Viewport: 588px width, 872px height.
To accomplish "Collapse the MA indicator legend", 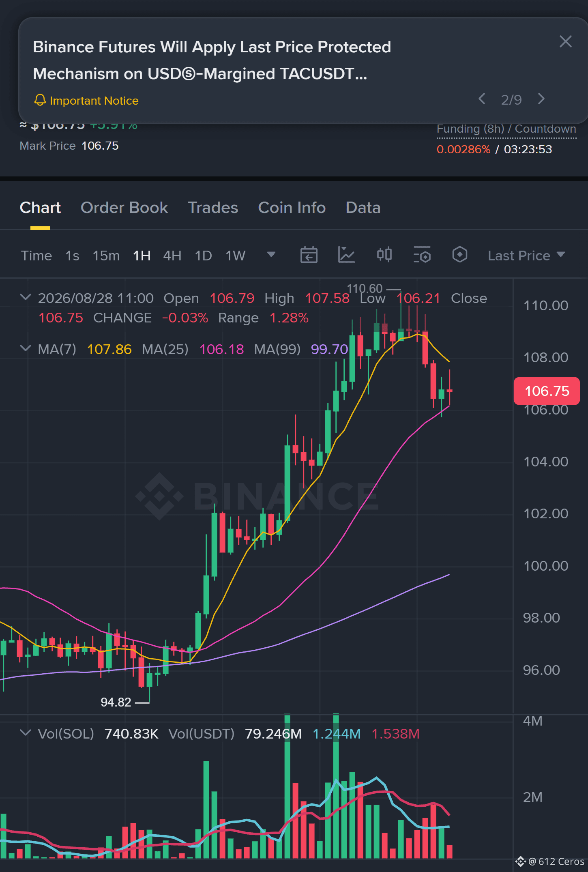I will 26,348.
